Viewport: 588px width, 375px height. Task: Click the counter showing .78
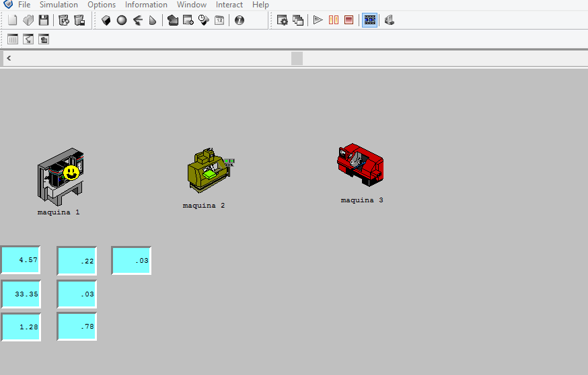pyautogui.click(x=77, y=327)
